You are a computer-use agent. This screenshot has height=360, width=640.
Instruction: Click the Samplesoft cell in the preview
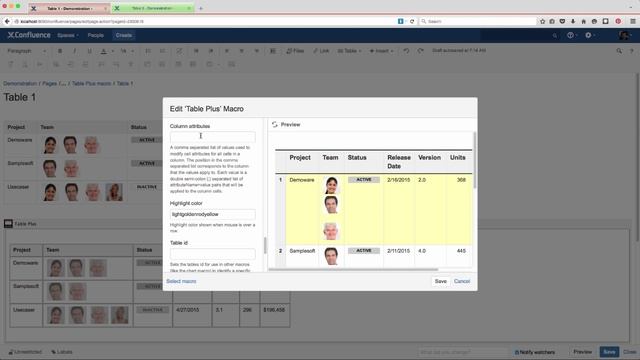pyautogui.click(x=302, y=251)
